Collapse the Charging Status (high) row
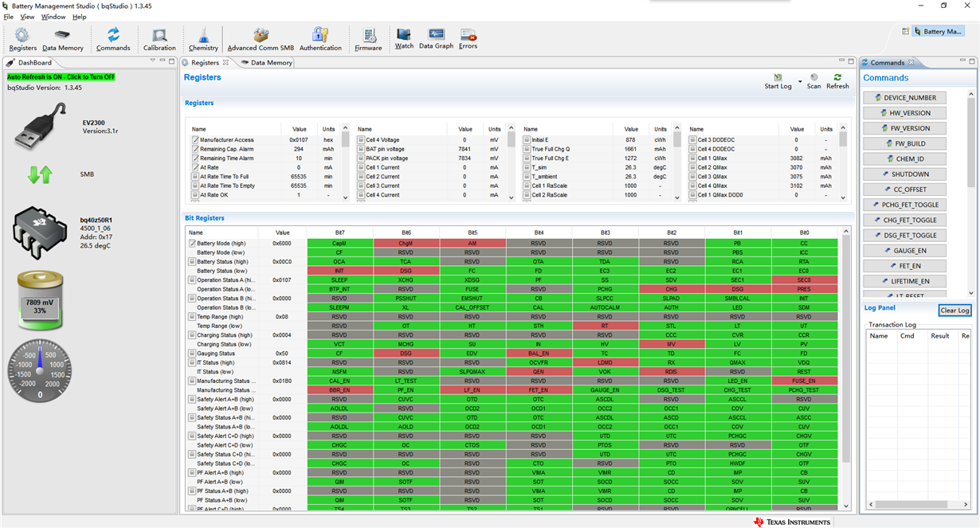Image resolution: width=980 pixels, height=528 pixels. [192, 335]
